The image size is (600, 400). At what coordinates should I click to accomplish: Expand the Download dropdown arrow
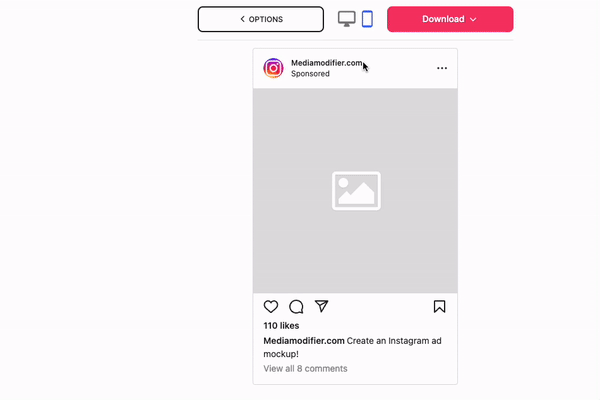473,19
